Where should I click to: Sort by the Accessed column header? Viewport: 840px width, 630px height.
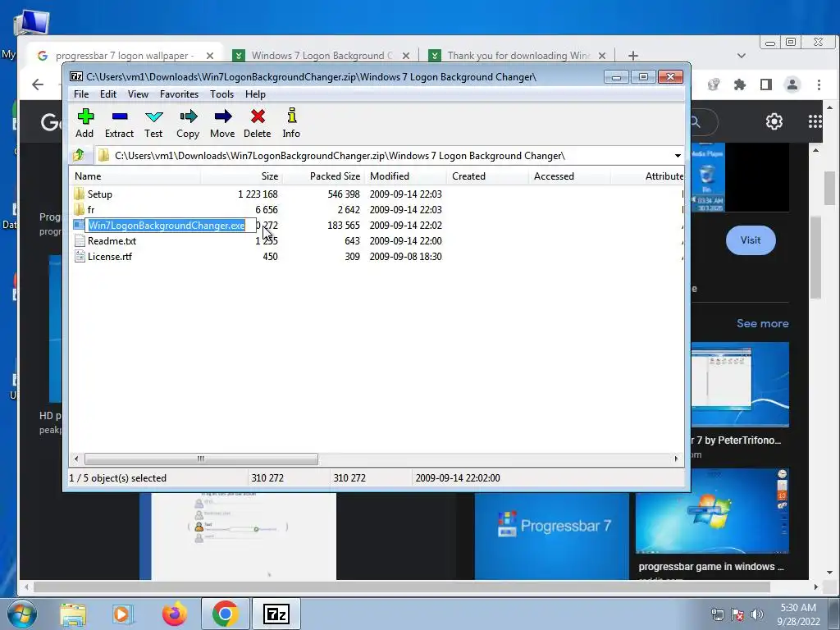[569, 176]
